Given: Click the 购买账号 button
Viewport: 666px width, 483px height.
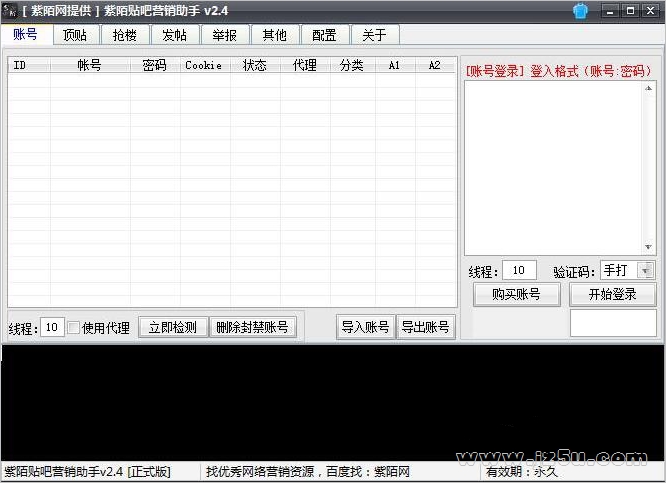Looking at the screenshot, I should point(516,294).
